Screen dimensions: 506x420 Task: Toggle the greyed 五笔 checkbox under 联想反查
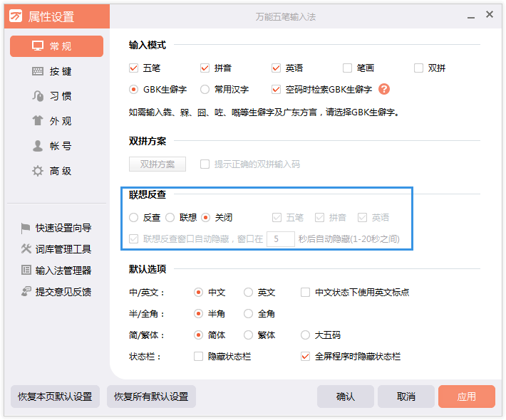click(277, 218)
